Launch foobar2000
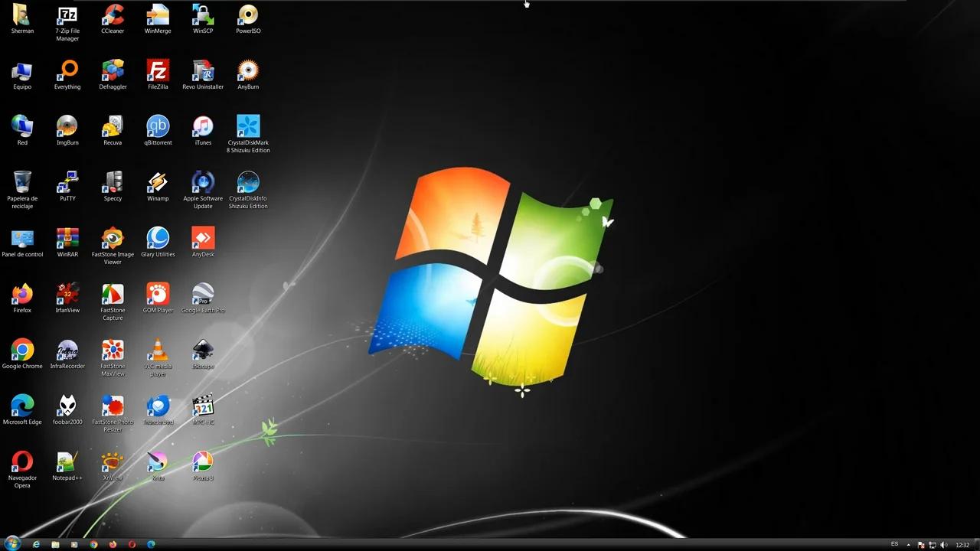The width and height of the screenshot is (980, 551). 67,405
